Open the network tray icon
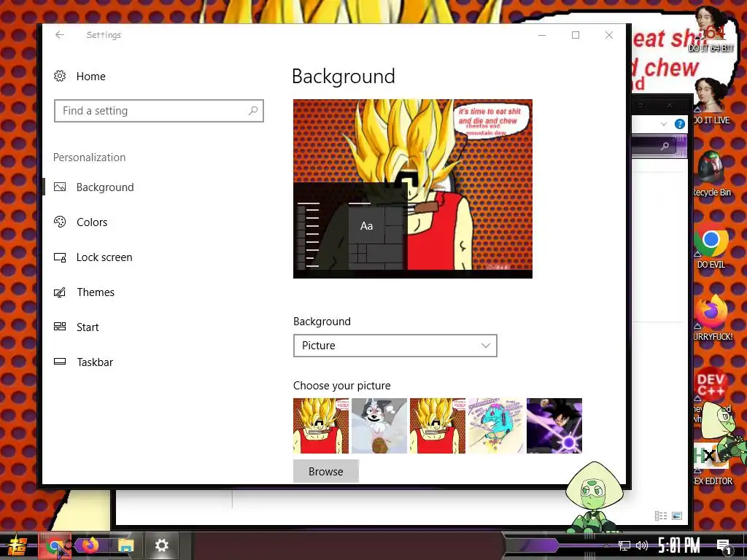The image size is (747, 560). tap(624, 545)
